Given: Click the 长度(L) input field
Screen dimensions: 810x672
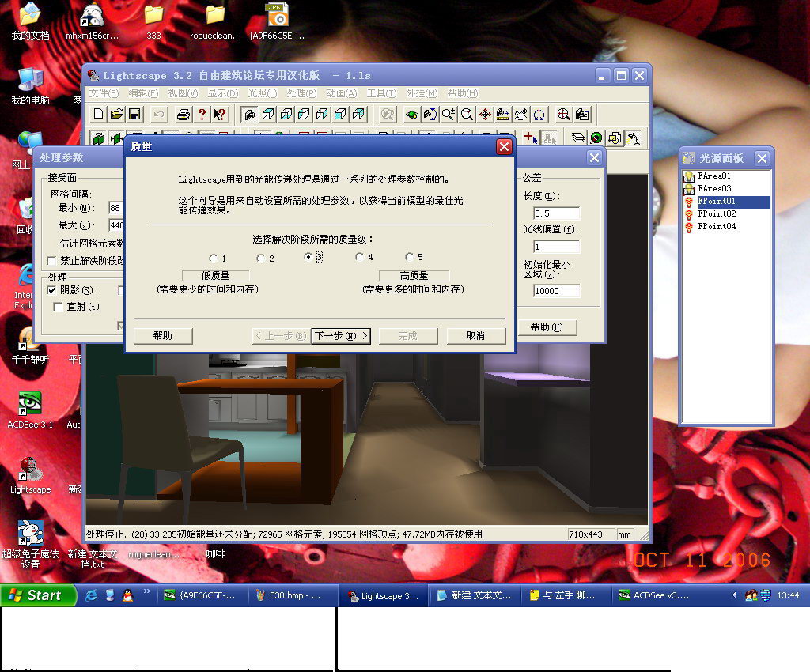Looking at the screenshot, I should click(x=556, y=213).
